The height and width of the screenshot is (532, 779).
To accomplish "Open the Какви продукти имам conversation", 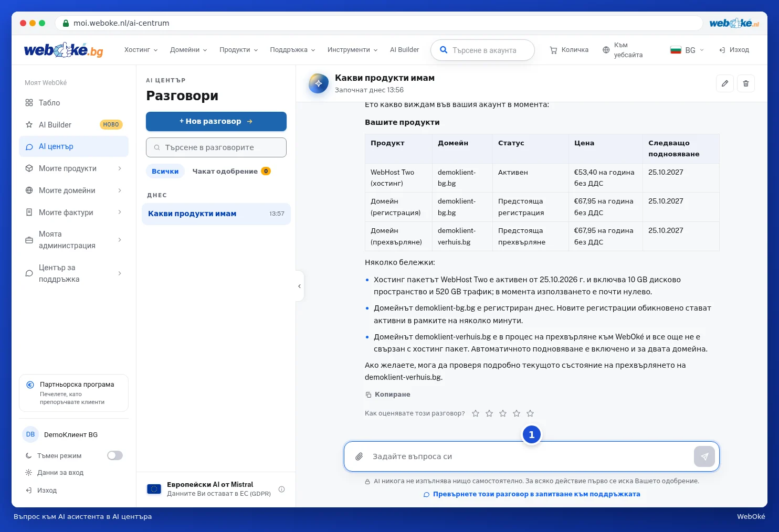I will click(216, 214).
